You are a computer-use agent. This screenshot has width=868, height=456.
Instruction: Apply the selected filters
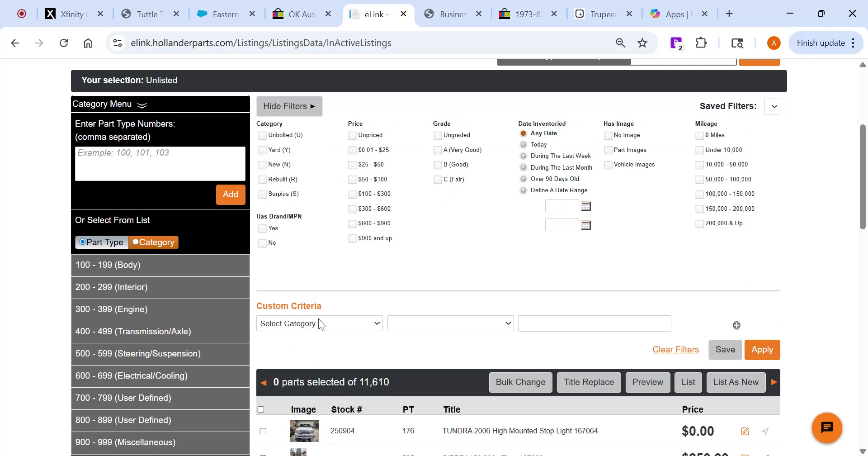point(762,349)
